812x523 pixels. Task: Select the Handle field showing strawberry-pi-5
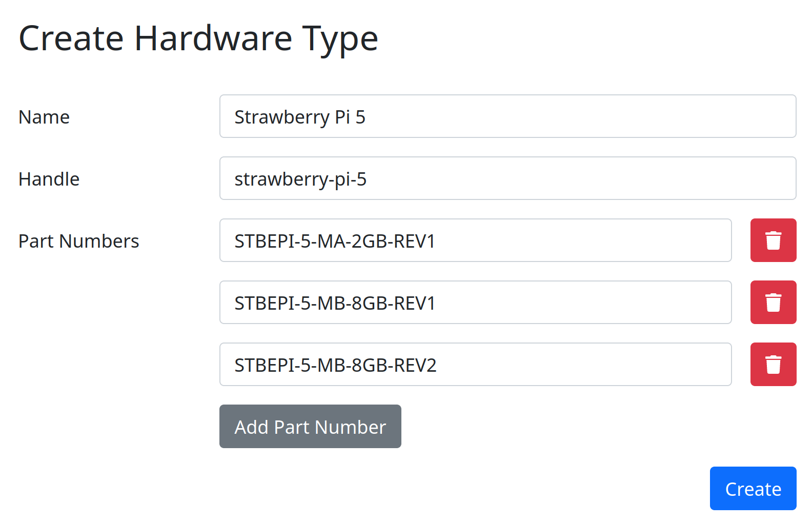click(x=507, y=178)
